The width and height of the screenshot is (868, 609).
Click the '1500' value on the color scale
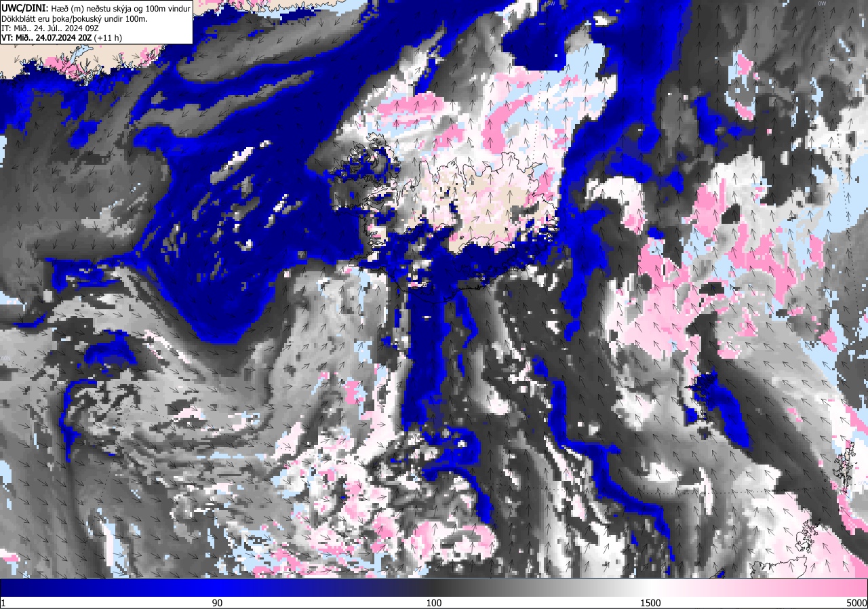pos(650,603)
